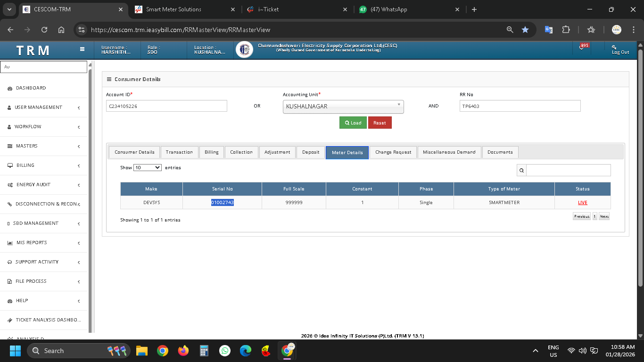Image resolution: width=644 pixels, height=362 pixels.
Task: Click the notification icon with 895 badge
Action: point(582,47)
